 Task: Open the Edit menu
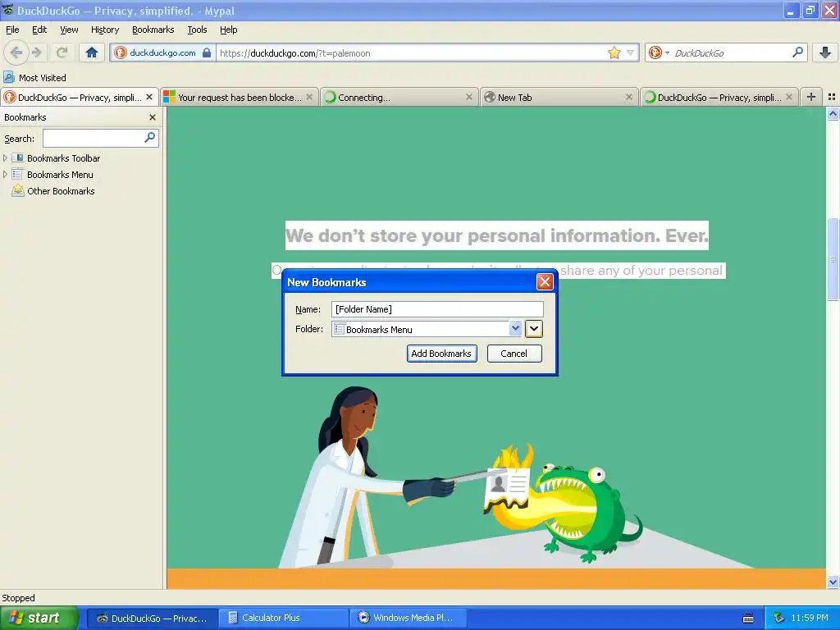coord(39,30)
